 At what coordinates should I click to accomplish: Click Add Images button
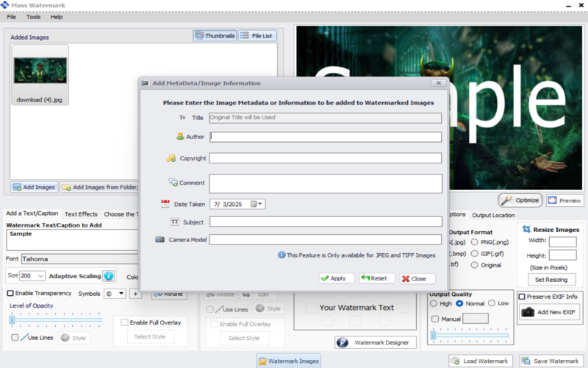35,187
